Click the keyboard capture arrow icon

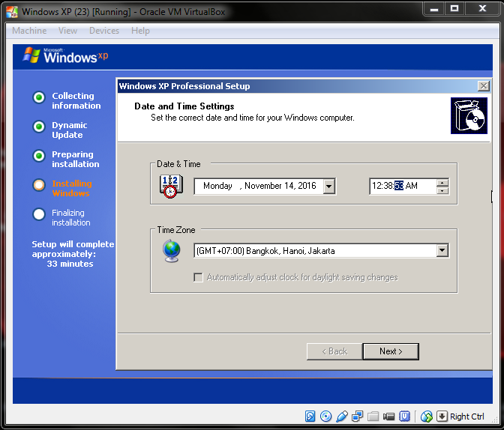442,417
